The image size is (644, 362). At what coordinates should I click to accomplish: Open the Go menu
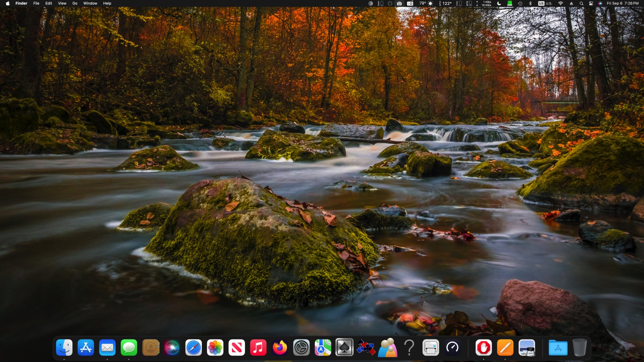coord(75,3)
